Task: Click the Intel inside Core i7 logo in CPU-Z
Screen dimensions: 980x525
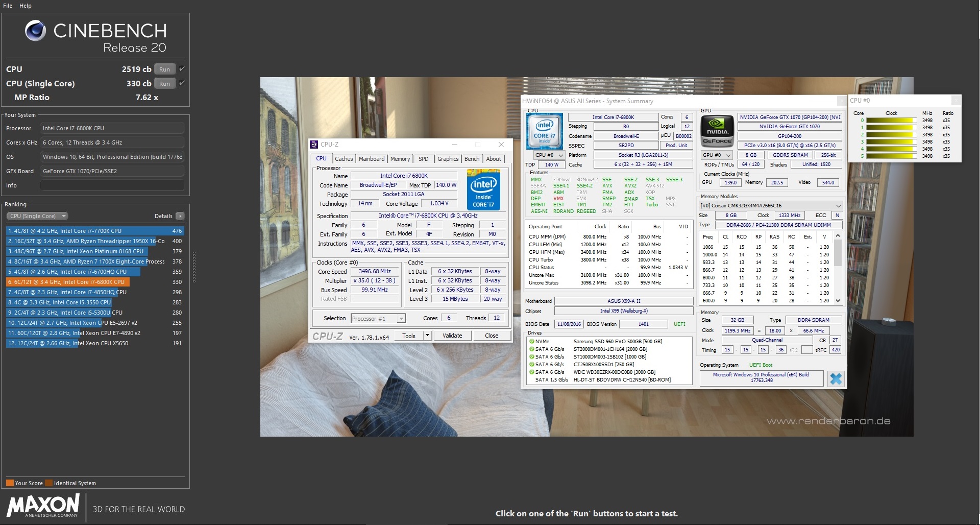Action: pos(483,189)
